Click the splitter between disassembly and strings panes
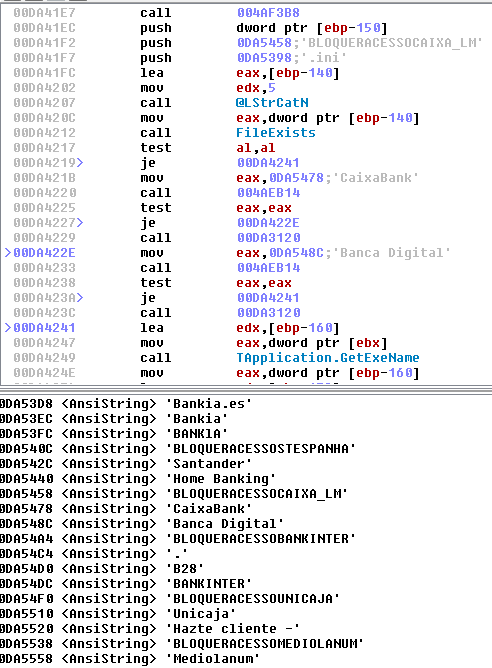Screen dimensions: 492x668 (x=246, y=389)
